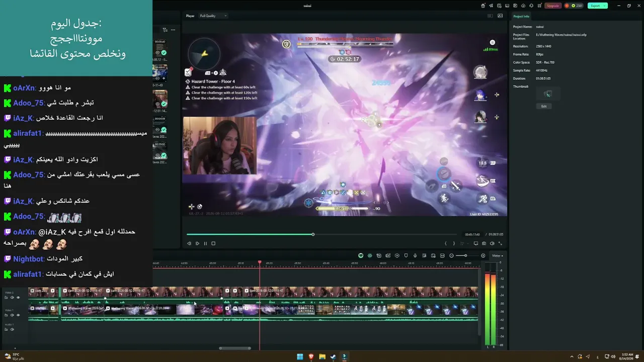Click the player compare view icon

[491, 16]
